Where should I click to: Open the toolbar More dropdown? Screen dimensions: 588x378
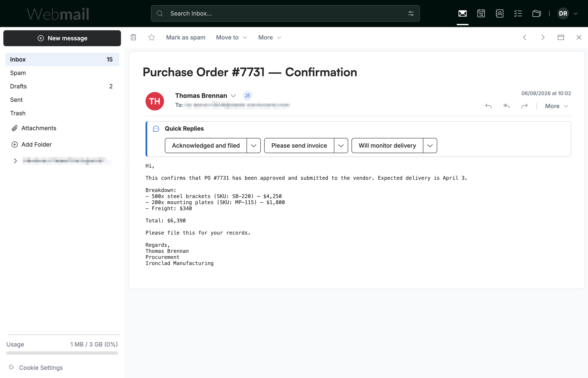(270, 37)
